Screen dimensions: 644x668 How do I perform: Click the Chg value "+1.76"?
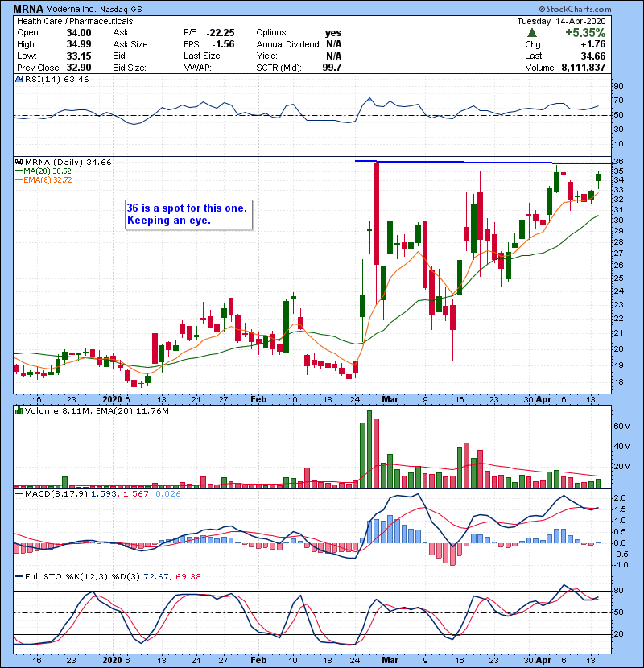click(x=592, y=44)
